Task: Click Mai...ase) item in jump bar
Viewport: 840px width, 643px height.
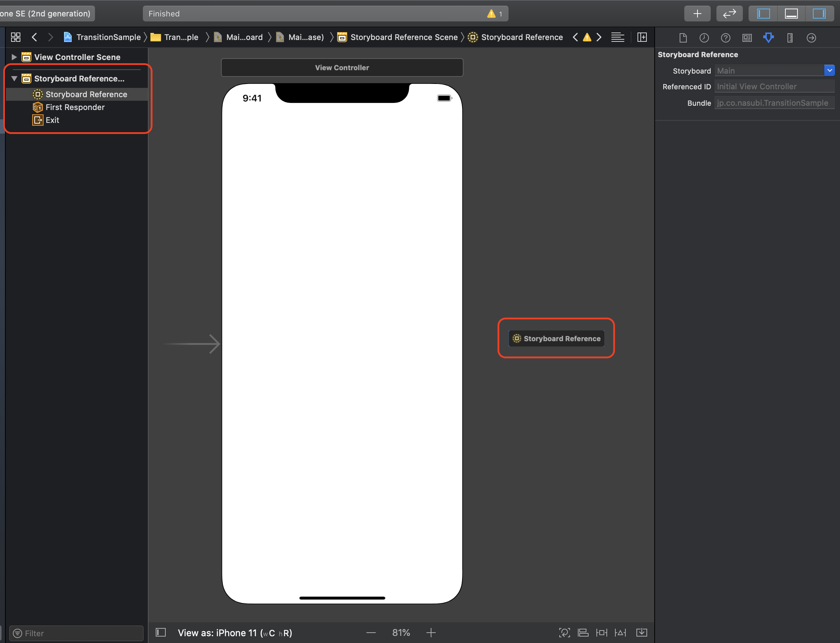Action: (300, 37)
